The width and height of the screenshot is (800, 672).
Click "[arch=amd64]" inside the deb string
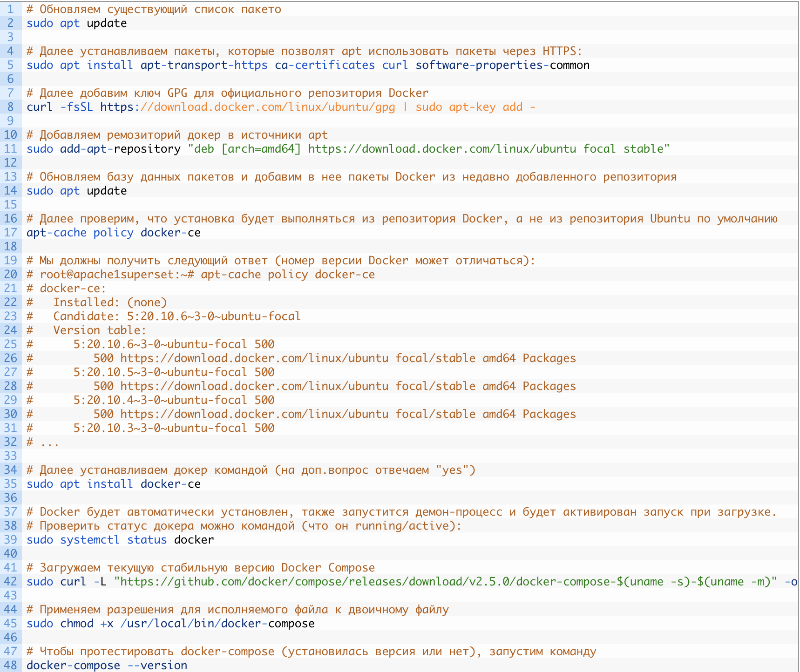point(261,149)
